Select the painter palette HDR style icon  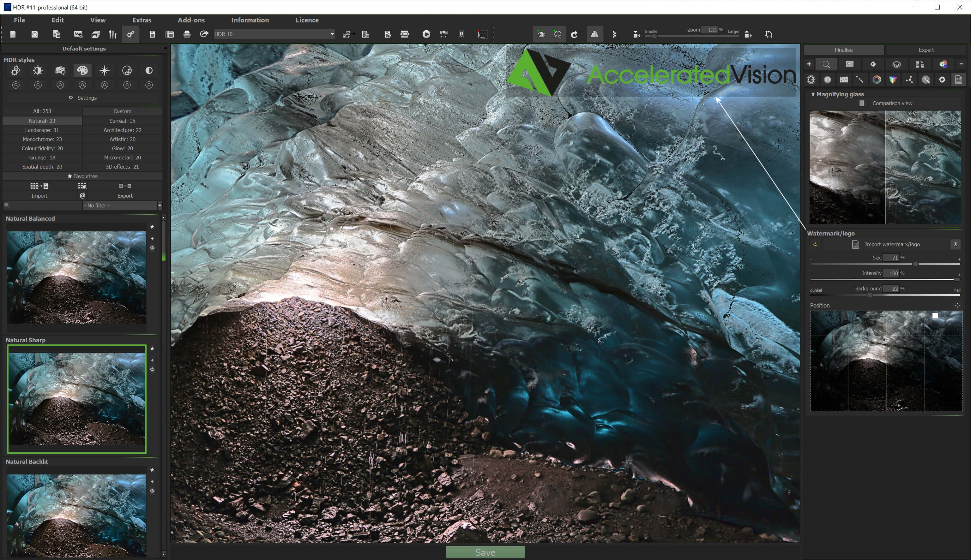coord(82,70)
